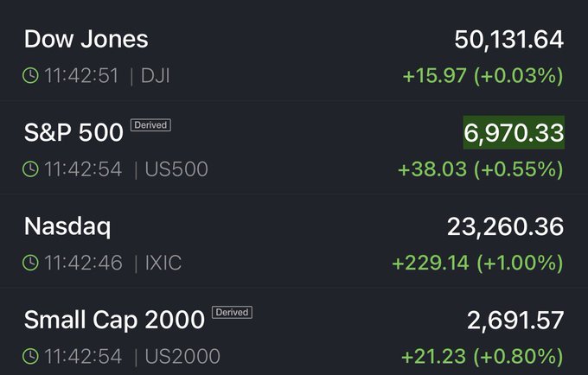Tap the Derived badge beside Small Cap 2000
The image size is (588, 375).
click(x=232, y=312)
